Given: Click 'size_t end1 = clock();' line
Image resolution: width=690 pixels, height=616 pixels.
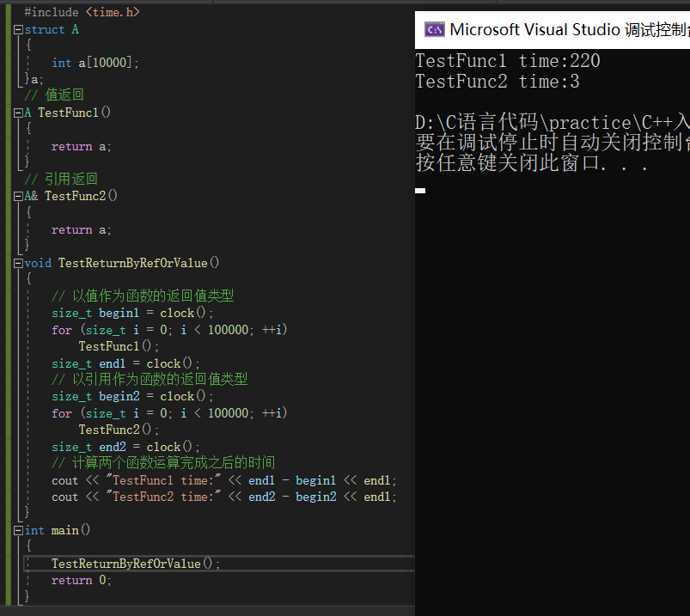Looking at the screenshot, I should 125,363.
